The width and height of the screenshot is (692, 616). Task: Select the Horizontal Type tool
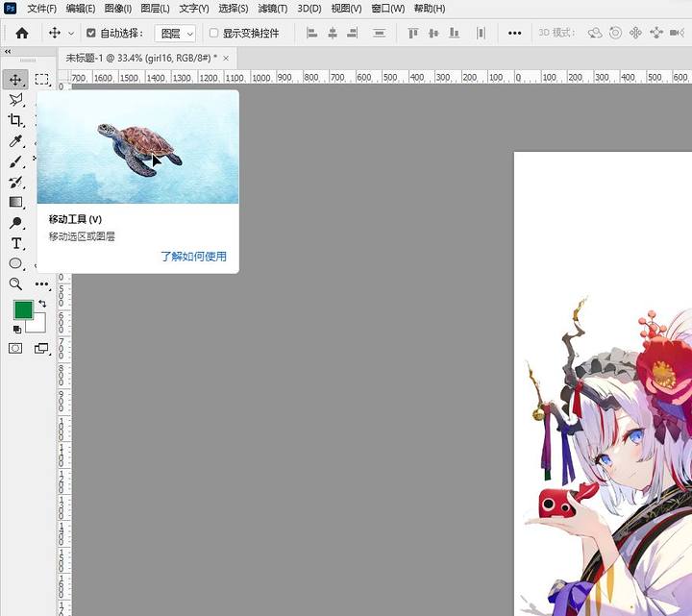16,243
